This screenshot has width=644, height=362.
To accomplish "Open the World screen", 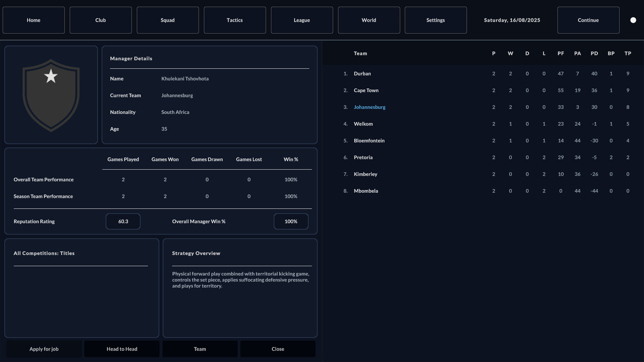I will point(369,20).
